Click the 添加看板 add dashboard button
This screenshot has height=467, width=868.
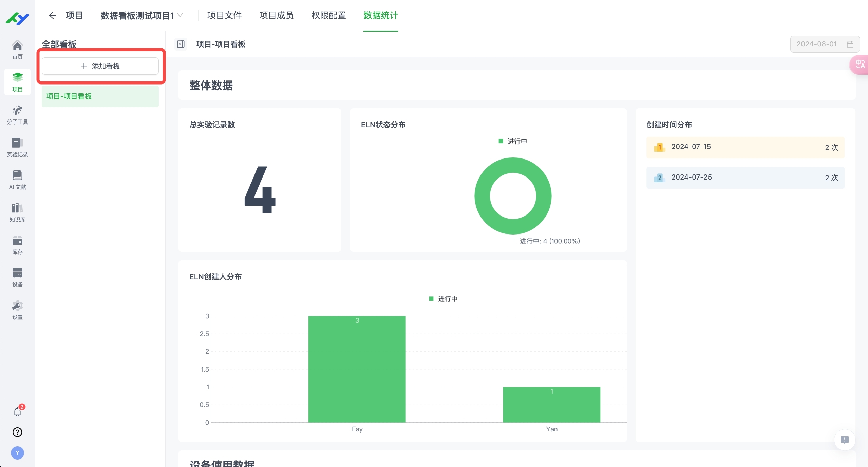100,66
